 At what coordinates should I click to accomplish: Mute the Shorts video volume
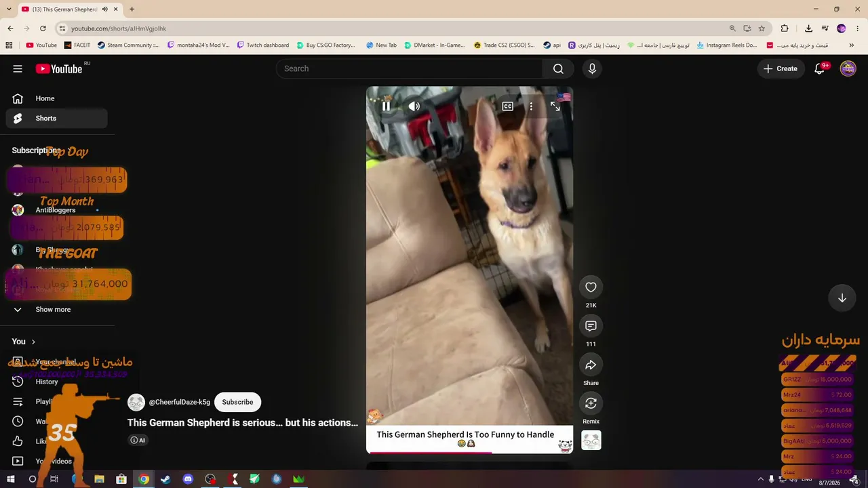(x=414, y=106)
